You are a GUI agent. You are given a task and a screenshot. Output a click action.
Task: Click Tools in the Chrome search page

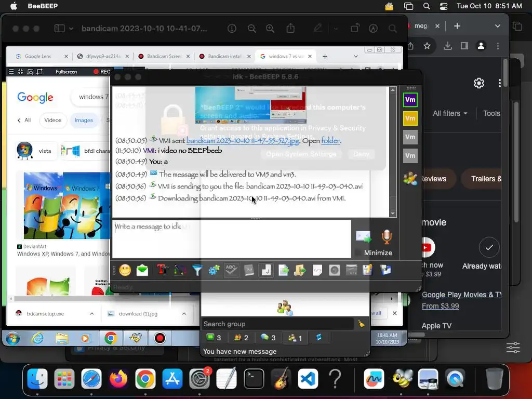(x=491, y=113)
